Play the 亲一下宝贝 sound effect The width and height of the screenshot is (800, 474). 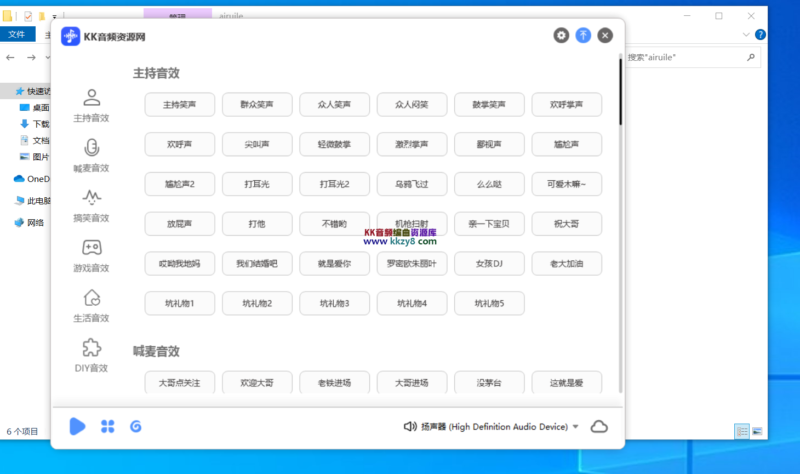pos(489,224)
